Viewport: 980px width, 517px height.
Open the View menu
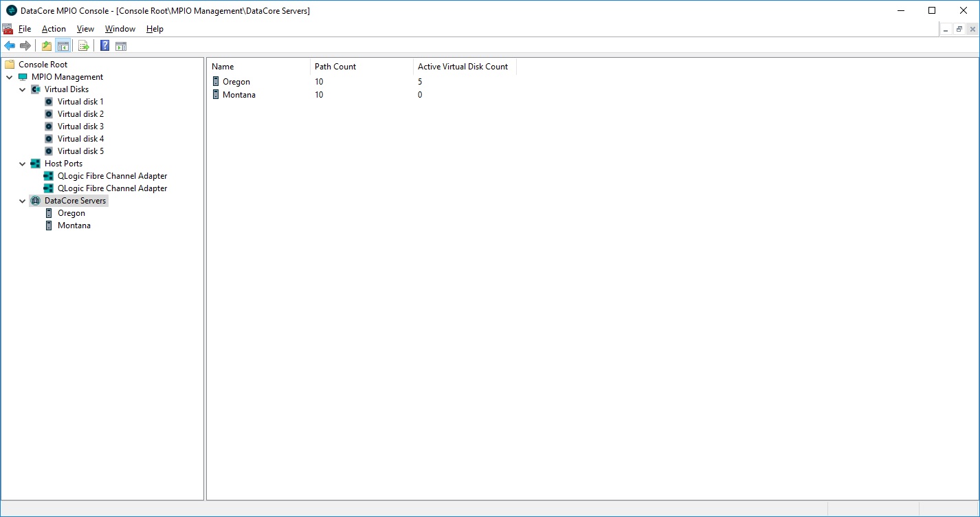[85, 29]
